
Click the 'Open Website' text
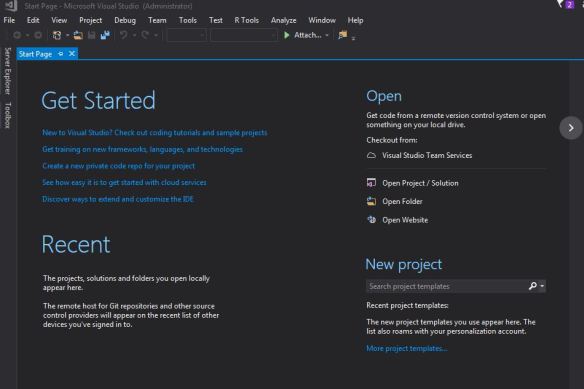(405, 220)
